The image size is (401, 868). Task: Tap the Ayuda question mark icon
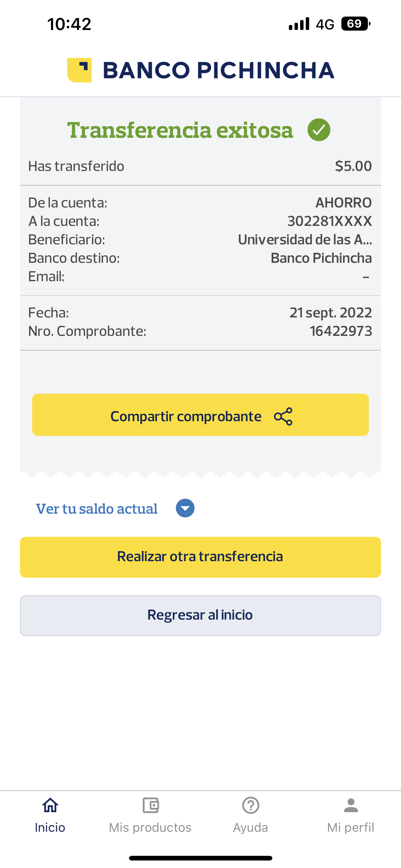(250, 806)
